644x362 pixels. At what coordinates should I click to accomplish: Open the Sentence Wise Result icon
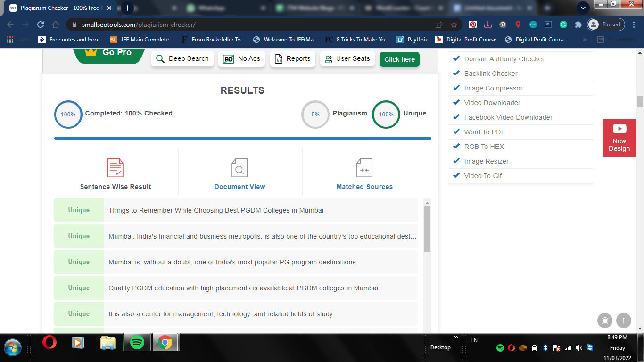(116, 168)
